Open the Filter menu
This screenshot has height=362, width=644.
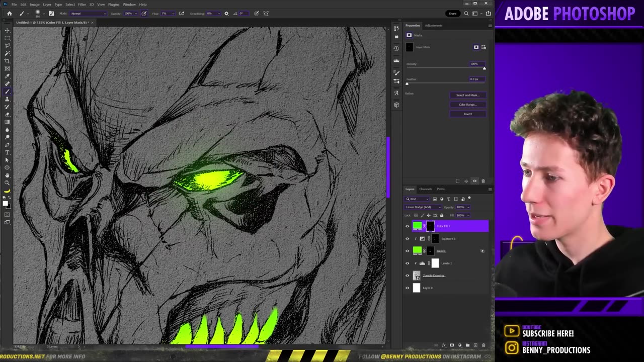tap(82, 5)
